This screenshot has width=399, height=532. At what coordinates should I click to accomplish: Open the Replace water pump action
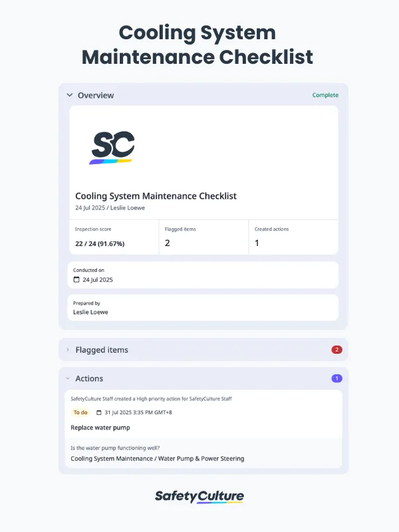[x=100, y=428]
